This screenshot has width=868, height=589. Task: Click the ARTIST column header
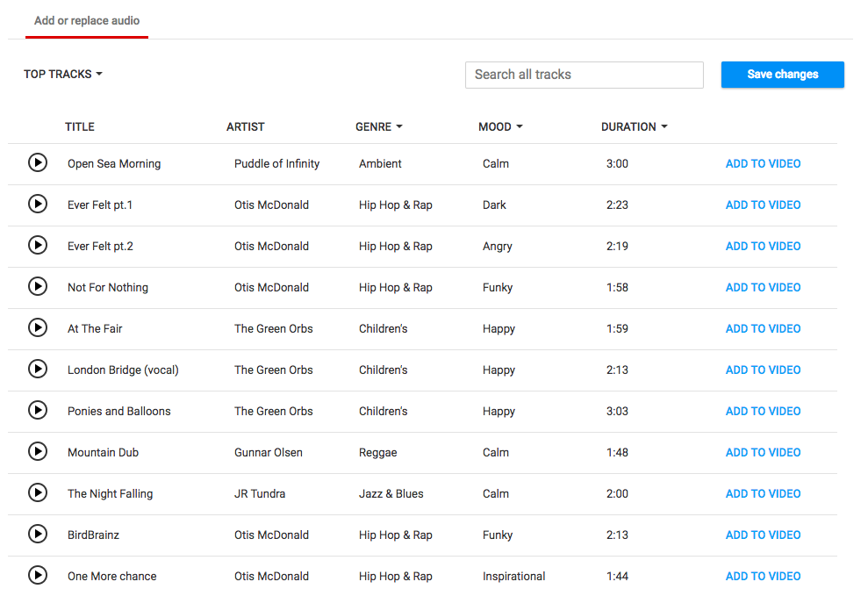(x=245, y=126)
